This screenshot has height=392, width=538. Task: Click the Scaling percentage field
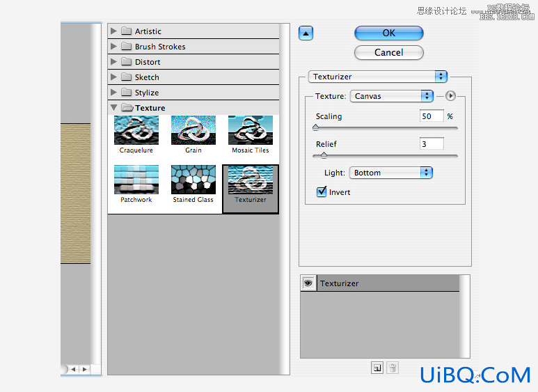432,116
